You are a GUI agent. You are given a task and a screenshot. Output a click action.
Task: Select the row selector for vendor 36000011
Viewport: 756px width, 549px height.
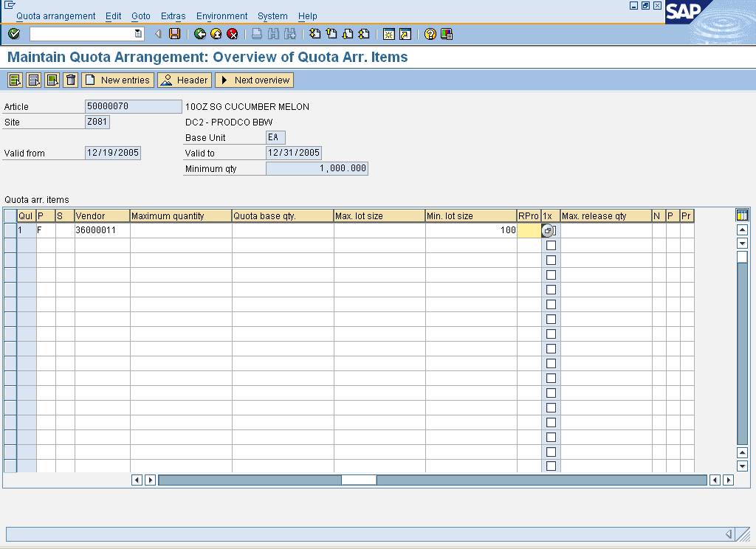pyautogui.click(x=10, y=230)
